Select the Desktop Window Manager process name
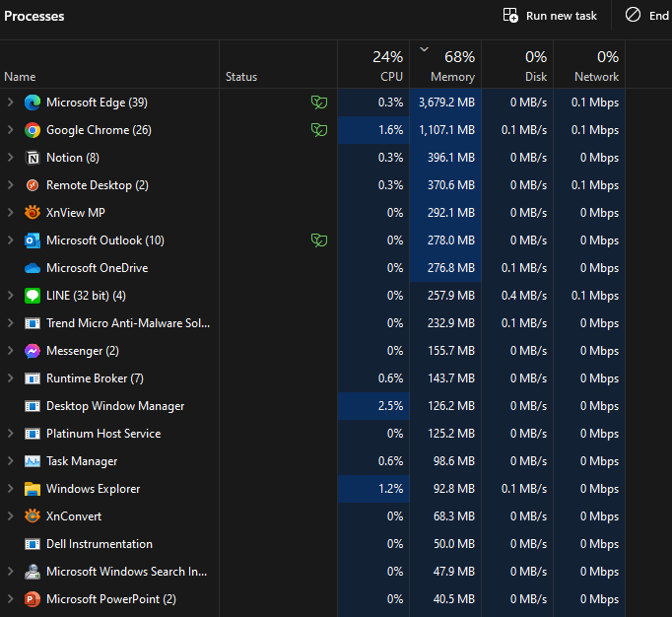Screen dimensions: 672x617 click(115, 406)
